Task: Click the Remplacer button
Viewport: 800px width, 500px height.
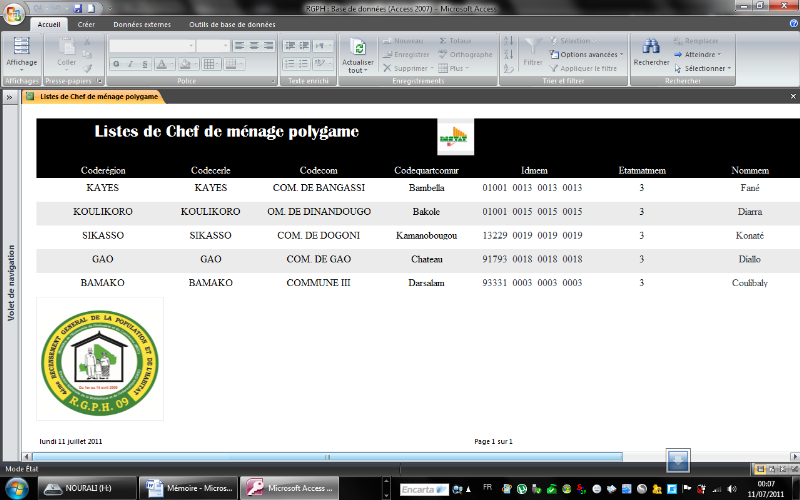Action: [696, 41]
